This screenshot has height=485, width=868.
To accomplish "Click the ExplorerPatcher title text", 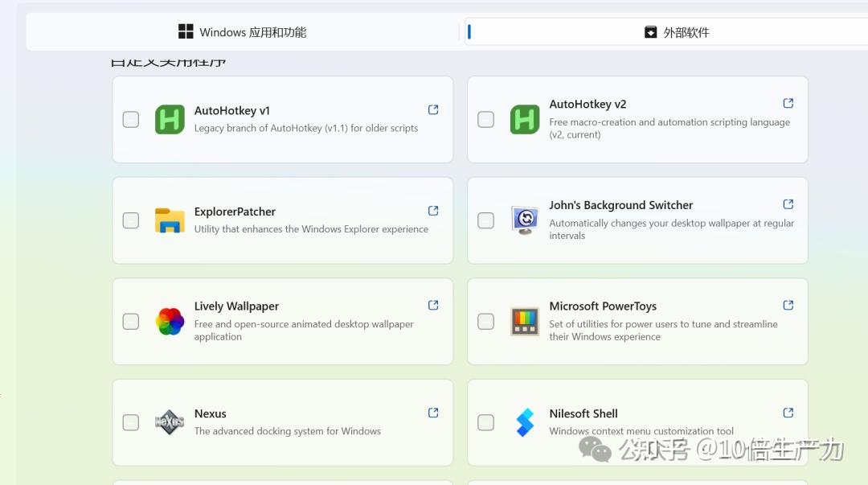I will [235, 212].
